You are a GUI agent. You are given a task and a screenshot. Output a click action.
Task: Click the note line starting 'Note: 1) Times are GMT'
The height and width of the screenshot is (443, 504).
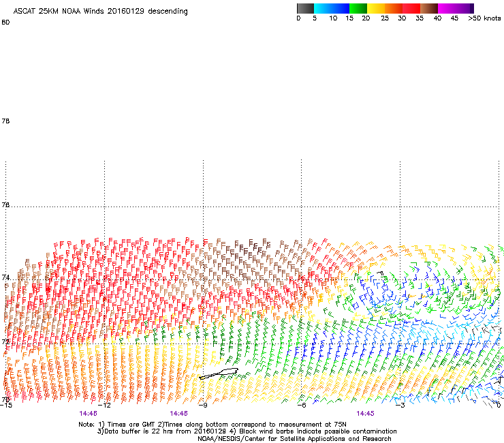[x=212, y=425]
